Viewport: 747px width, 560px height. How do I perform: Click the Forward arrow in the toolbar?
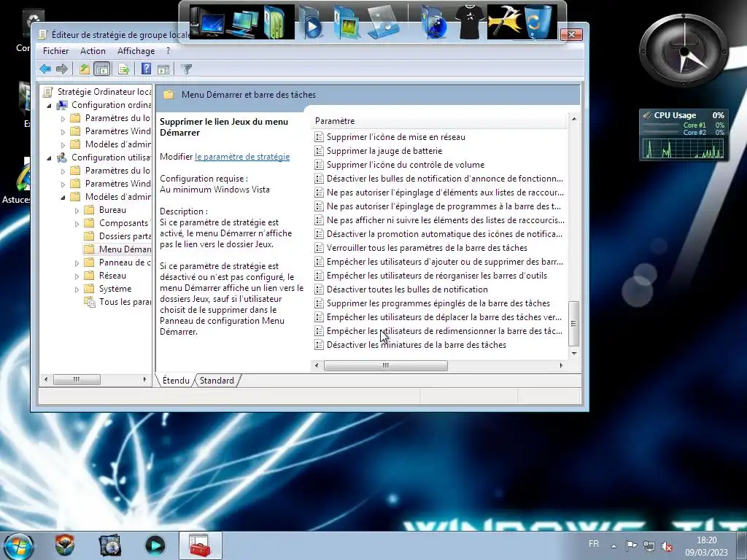point(62,69)
